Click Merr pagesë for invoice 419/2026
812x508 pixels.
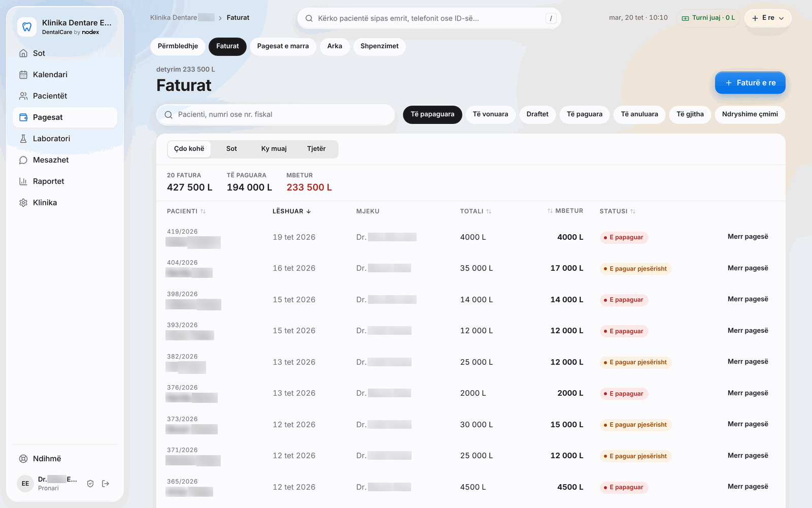click(x=748, y=237)
